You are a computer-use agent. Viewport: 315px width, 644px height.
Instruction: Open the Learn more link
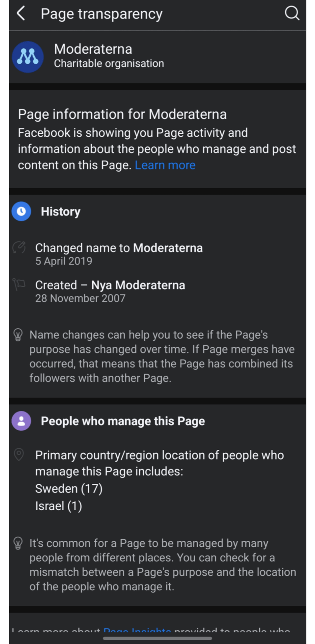click(x=165, y=165)
